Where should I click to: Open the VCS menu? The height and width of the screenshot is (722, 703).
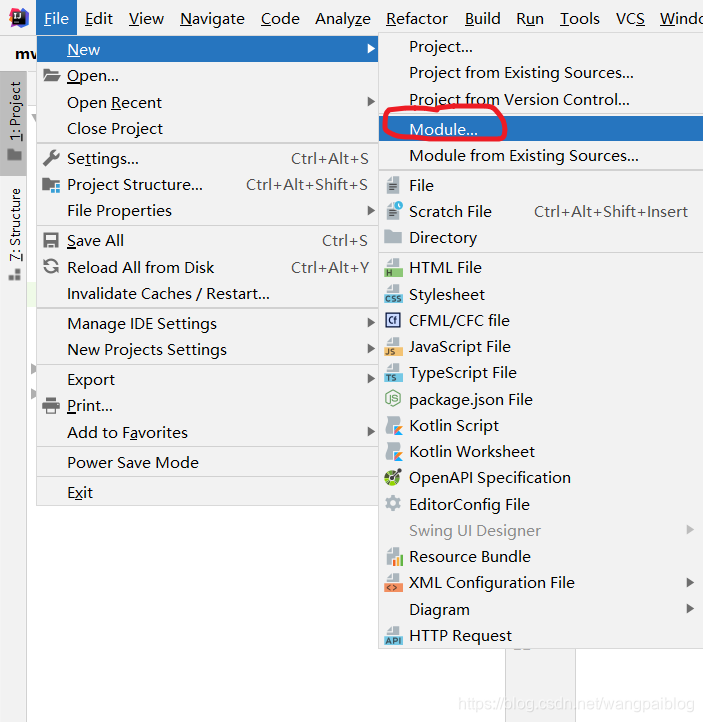[x=630, y=18]
